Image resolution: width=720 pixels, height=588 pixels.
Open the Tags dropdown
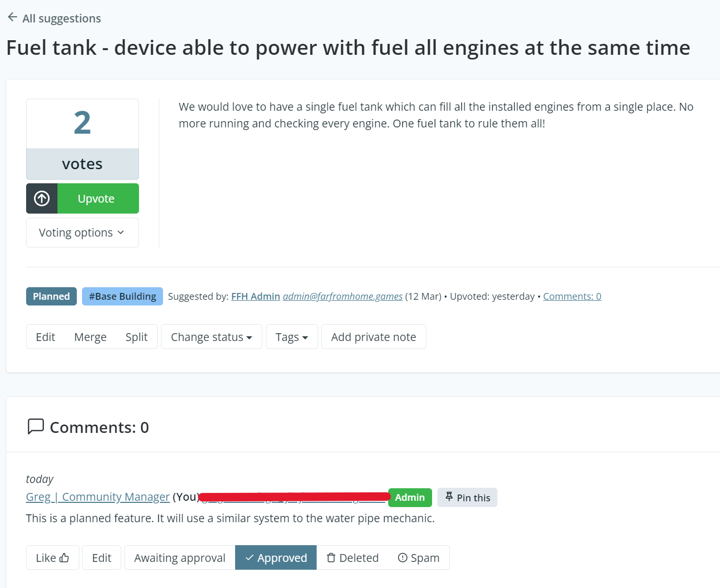pyautogui.click(x=292, y=337)
